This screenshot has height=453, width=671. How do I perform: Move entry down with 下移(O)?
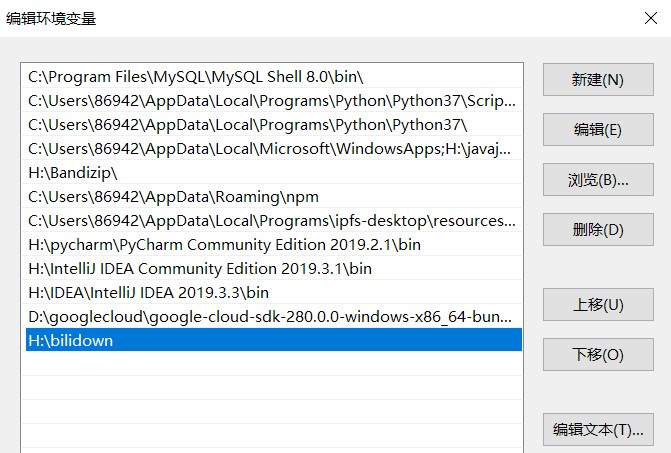coord(598,355)
